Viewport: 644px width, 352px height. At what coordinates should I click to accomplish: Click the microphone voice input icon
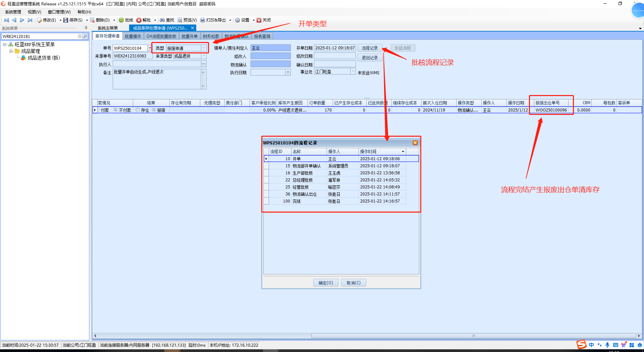(x=607, y=345)
